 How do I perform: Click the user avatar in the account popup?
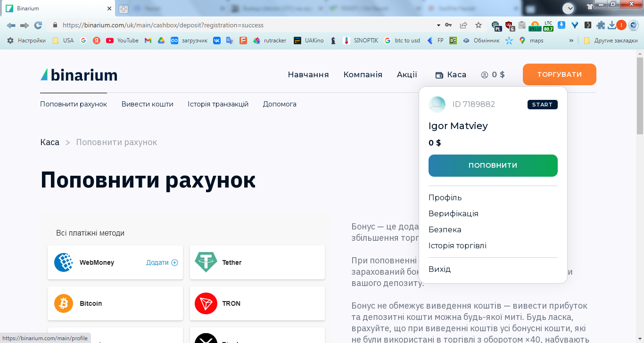tap(437, 105)
